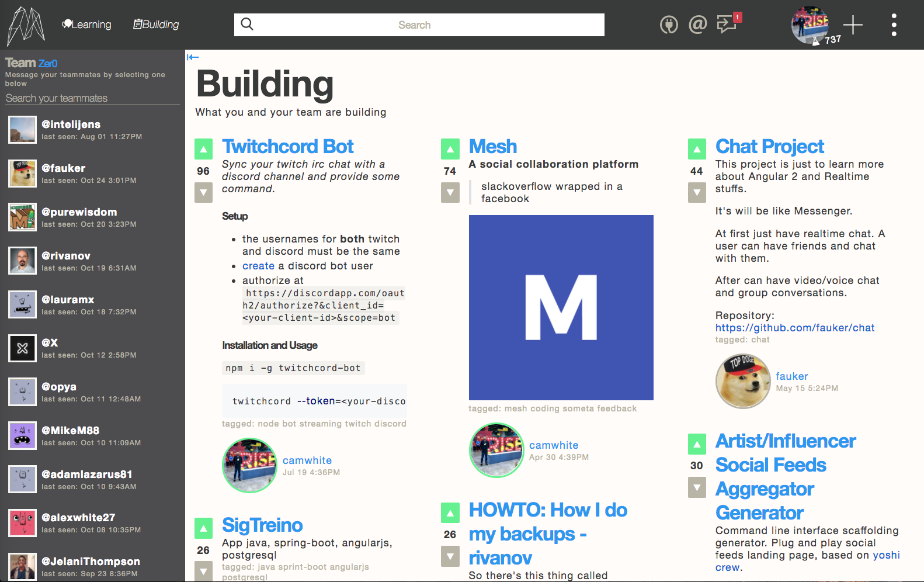
Task: Downvote the Mesh project
Action: (x=450, y=192)
